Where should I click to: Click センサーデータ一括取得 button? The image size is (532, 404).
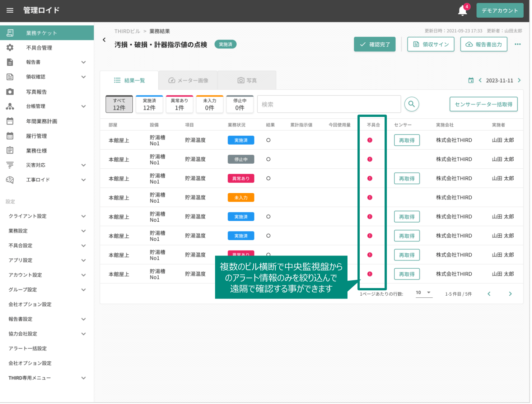pyautogui.click(x=484, y=104)
